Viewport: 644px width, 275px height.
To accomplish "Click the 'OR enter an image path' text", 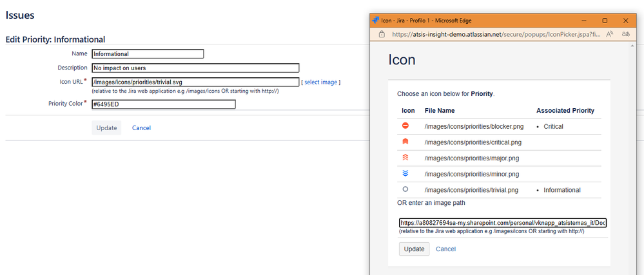I will pyautogui.click(x=431, y=203).
